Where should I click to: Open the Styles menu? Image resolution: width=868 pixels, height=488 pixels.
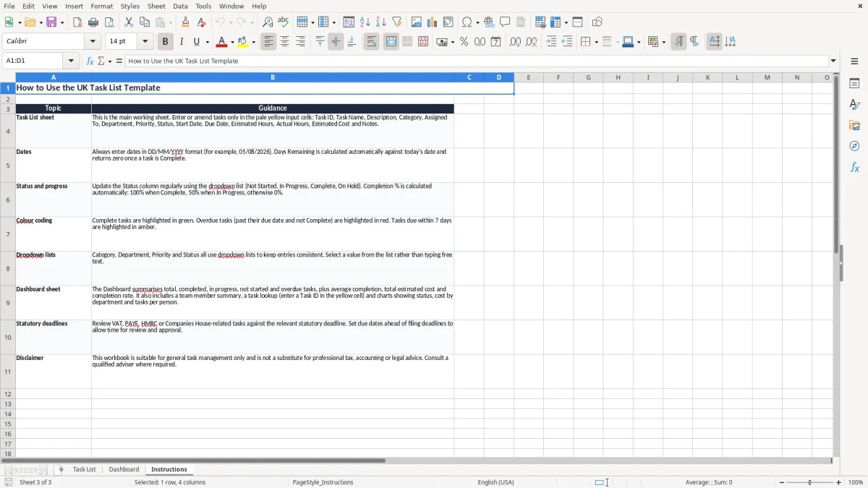click(x=130, y=6)
